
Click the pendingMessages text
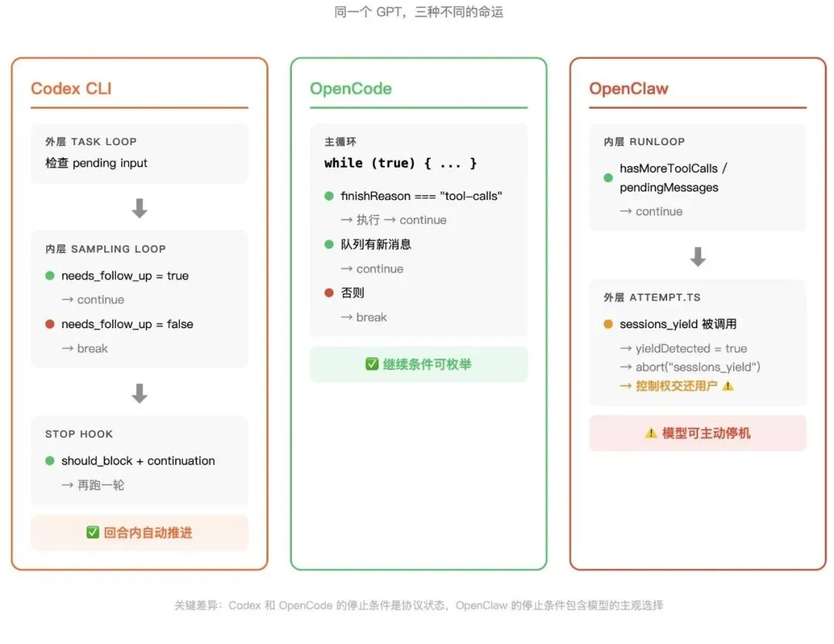669,187
